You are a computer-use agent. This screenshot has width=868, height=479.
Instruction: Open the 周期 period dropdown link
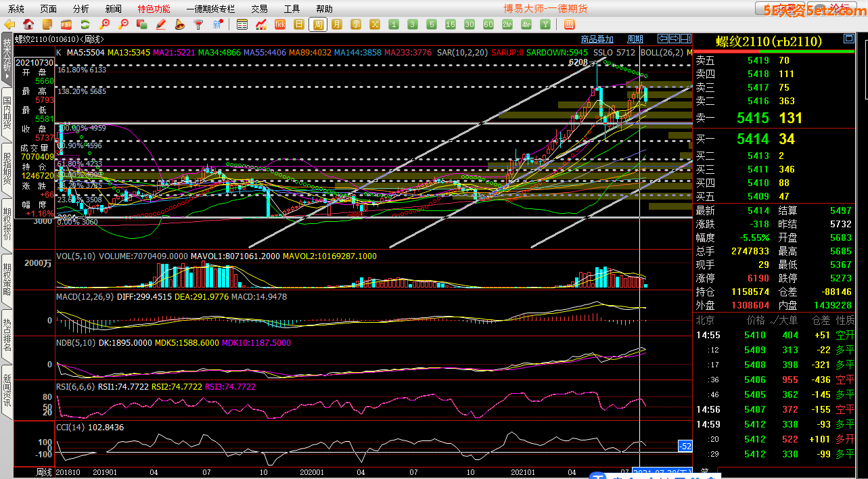tap(635, 39)
